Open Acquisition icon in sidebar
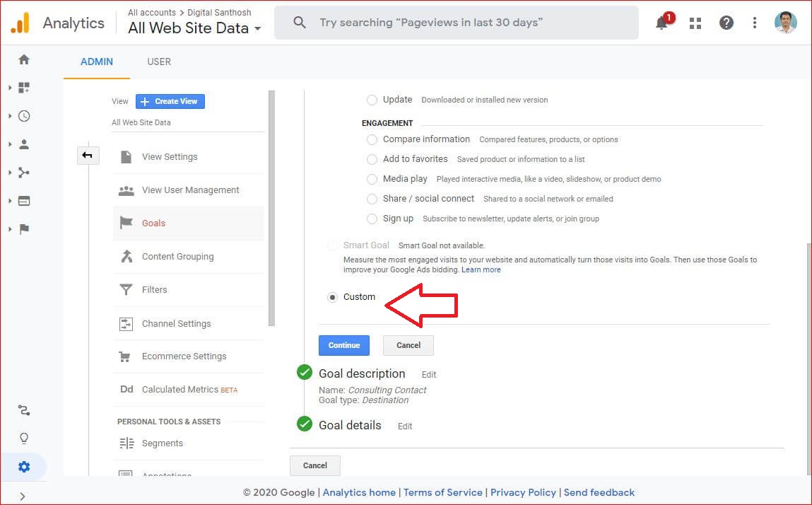812x505 pixels. pyautogui.click(x=24, y=173)
